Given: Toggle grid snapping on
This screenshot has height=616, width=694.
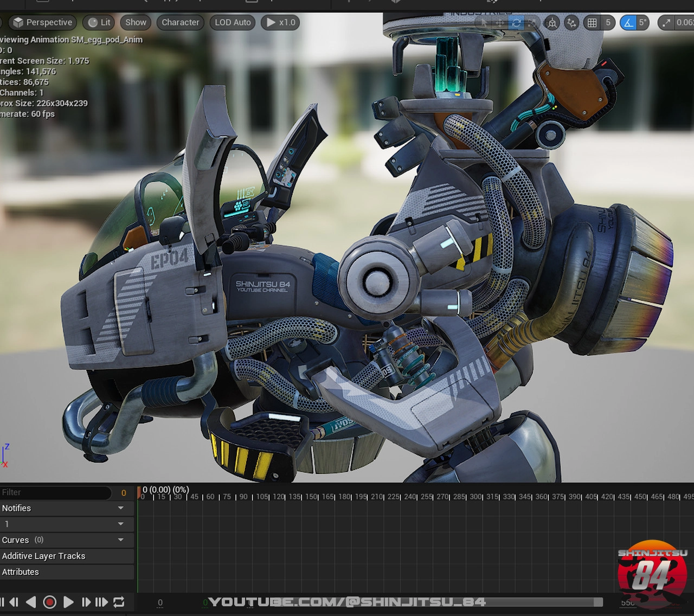Looking at the screenshot, I should click(x=592, y=23).
